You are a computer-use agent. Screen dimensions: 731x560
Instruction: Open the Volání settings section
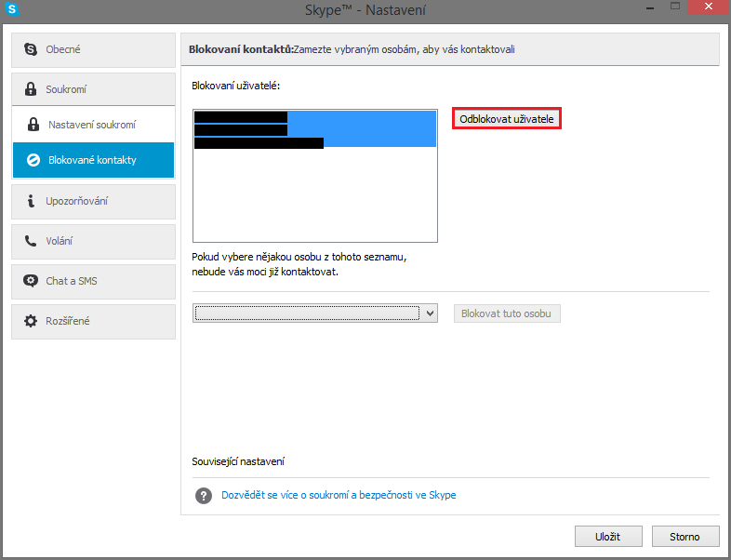pos(93,242)
